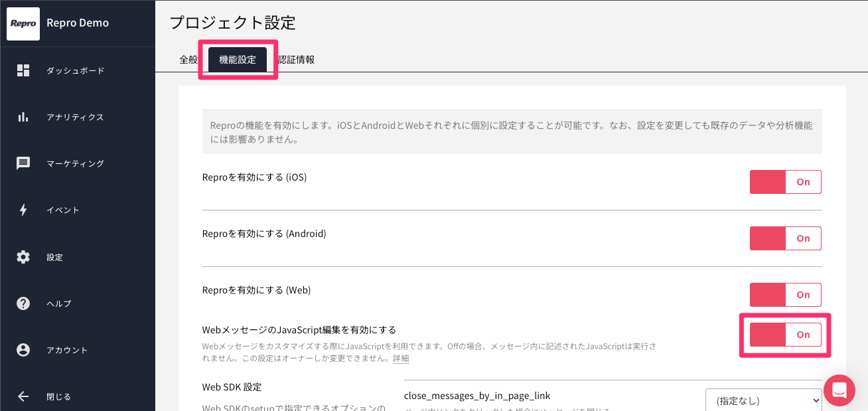Select the 機能設定 tab

coord(238,59)
